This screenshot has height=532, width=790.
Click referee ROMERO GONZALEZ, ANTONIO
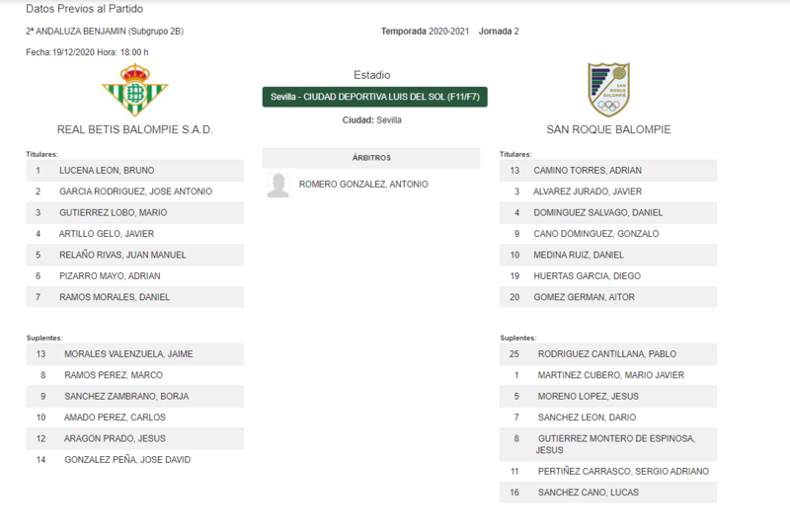(x=363, y=185)
